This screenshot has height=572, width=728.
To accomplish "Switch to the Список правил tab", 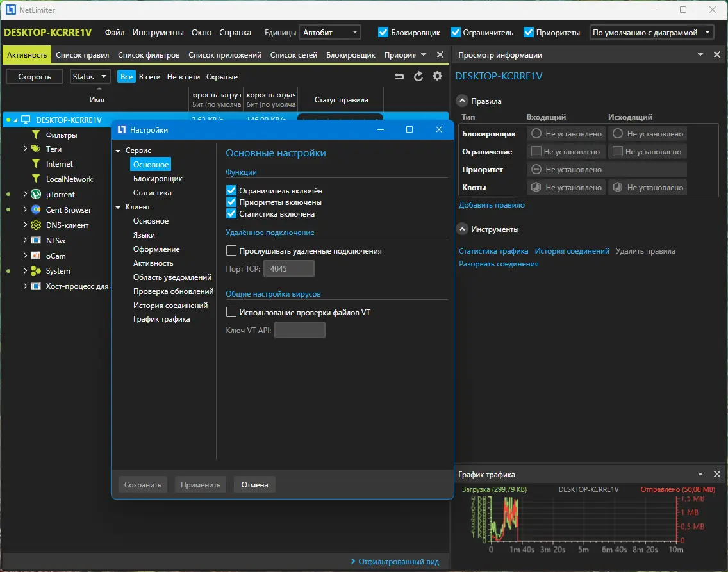I will point(83,55).
